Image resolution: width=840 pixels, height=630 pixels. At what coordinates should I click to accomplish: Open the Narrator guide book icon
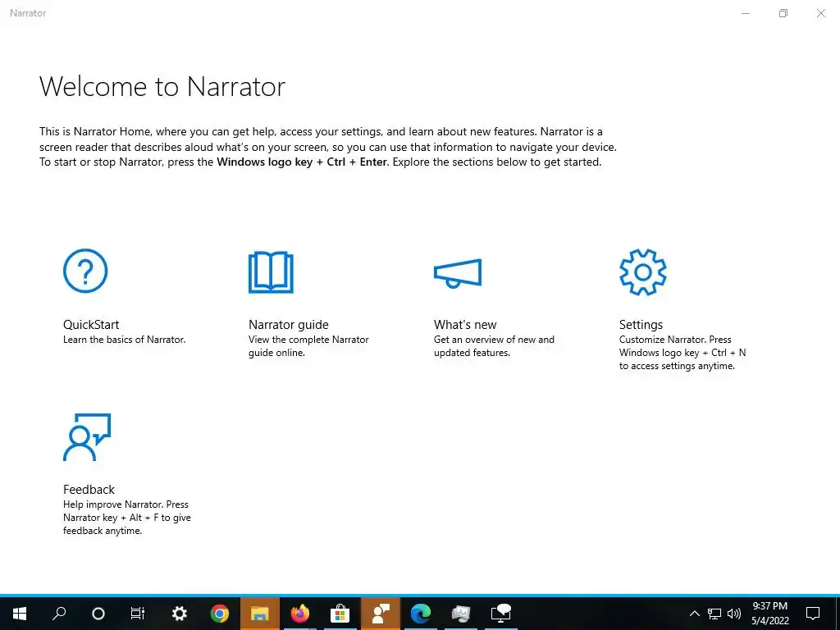click(x=271, y=272)
